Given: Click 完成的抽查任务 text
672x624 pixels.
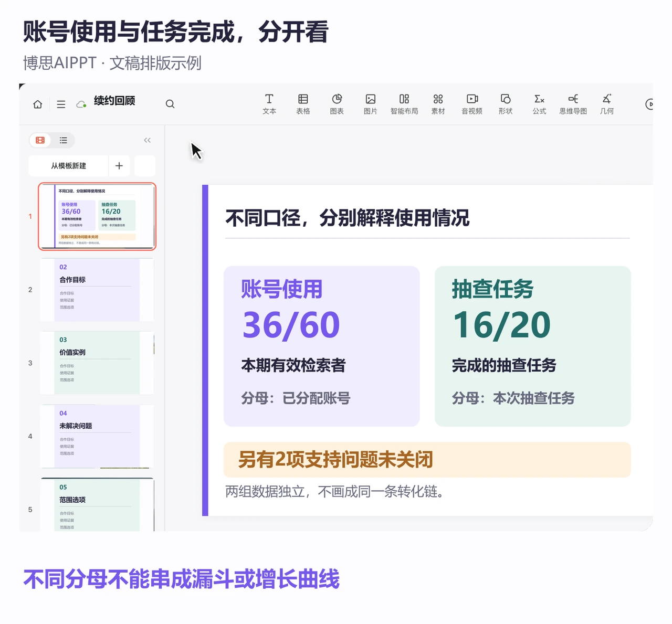Looking at the screenshot, I should pyautogui.click(x=504, y=365).
